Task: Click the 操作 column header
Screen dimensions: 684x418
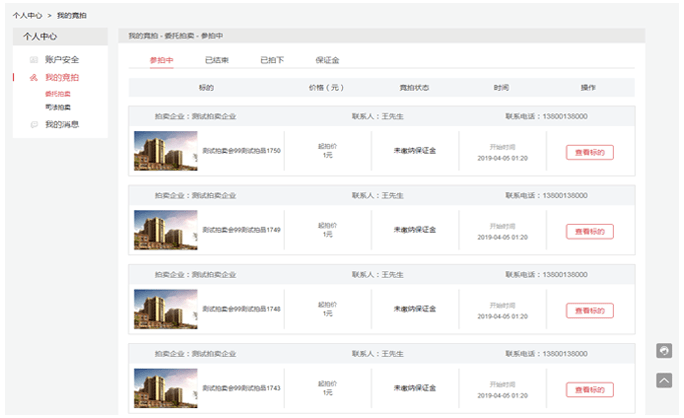Action: click(x=588, y=88)
